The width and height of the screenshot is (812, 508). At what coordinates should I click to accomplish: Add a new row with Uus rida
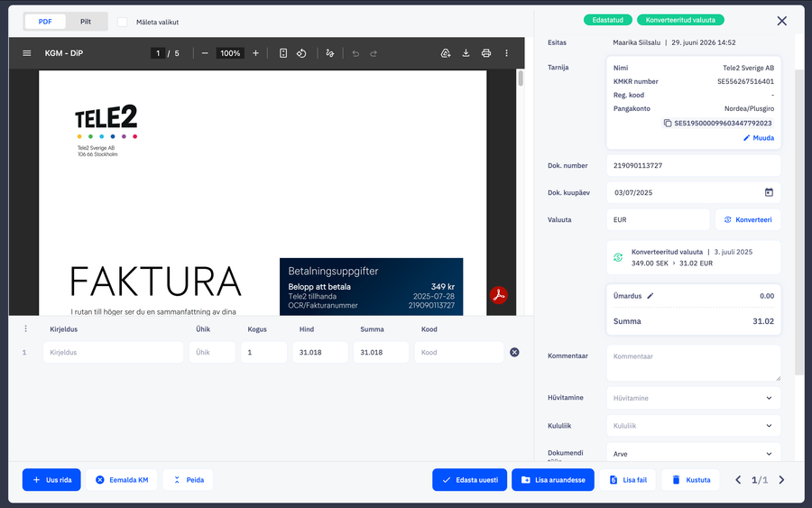click(51, 480)
